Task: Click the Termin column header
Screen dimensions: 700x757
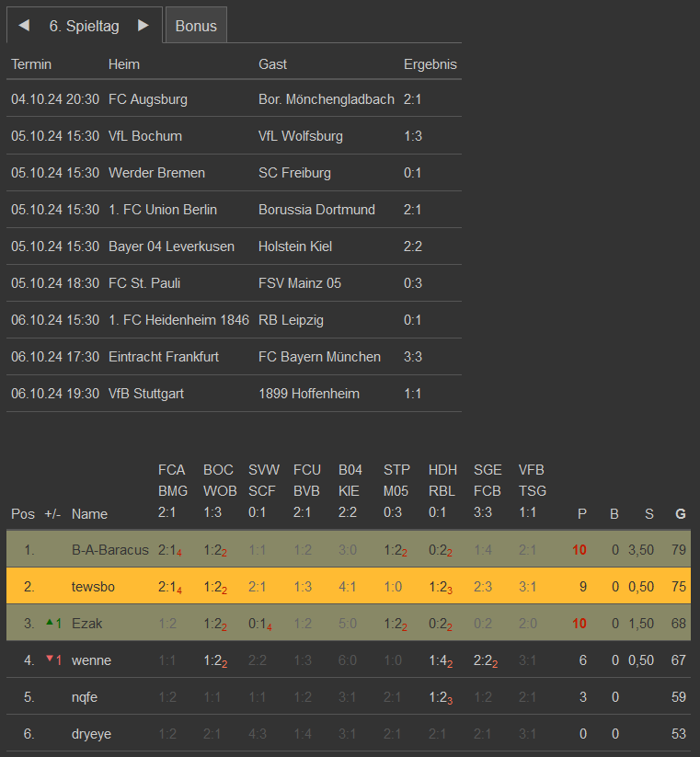Action: (31, 64)
